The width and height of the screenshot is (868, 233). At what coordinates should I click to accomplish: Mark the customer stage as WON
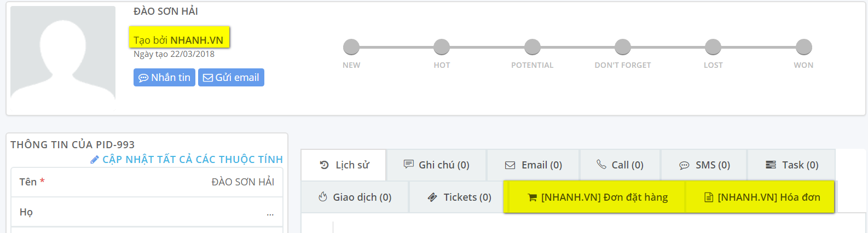pyautogui.click(x=803, y=47)
